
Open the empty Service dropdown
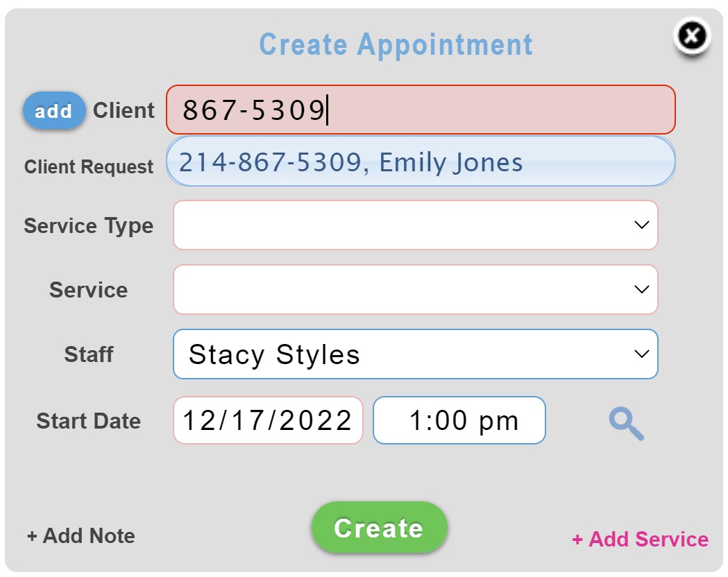coord(416,289)
